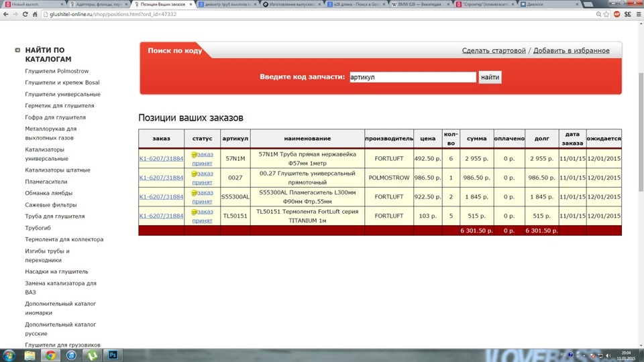Image resolution: width=644 pixels, height=362 pixels.
Task: Switch to the BMW E28 — Википедия tab
Action: tap(419, 4)
